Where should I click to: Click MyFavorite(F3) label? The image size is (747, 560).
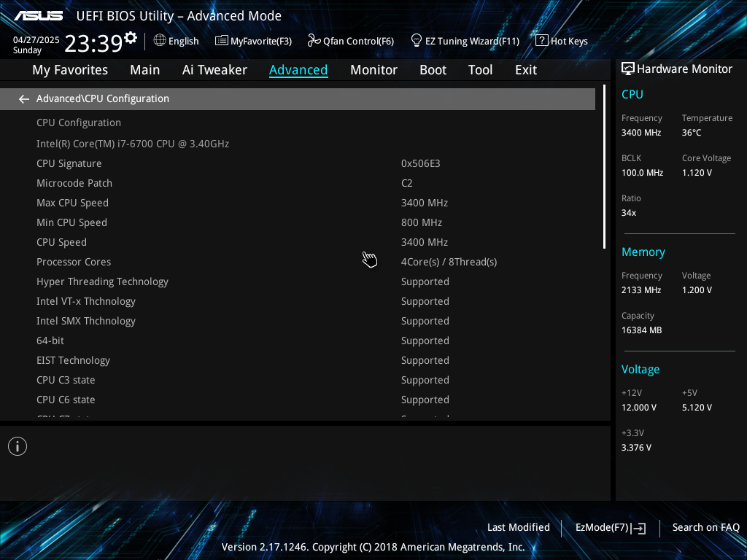click(x=261, y=42)
